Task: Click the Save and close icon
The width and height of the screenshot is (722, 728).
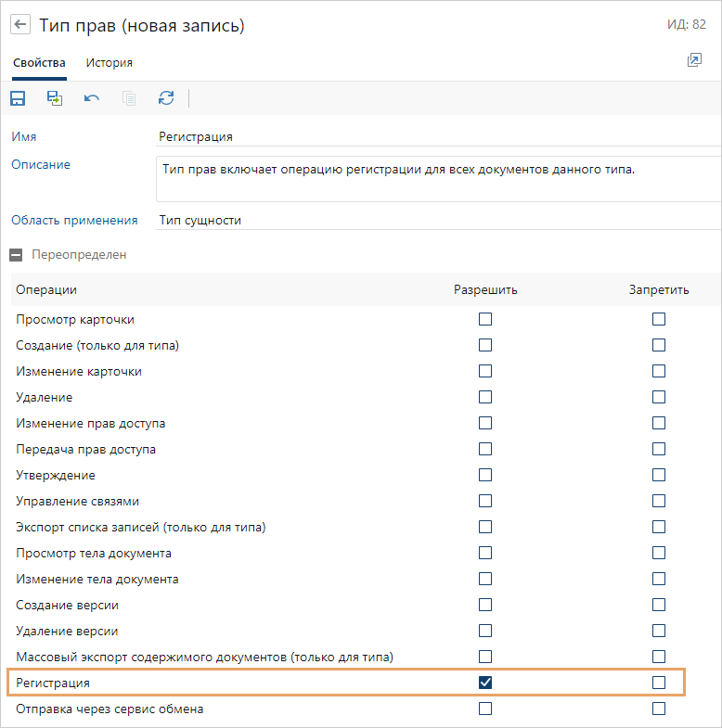Action: [55, 98]
